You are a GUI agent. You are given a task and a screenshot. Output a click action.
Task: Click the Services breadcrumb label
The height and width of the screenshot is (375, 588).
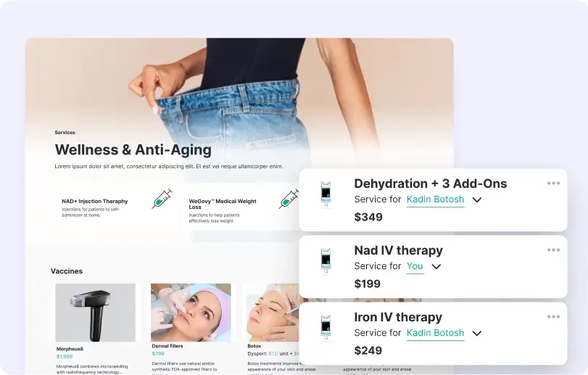tap(65, 133)
